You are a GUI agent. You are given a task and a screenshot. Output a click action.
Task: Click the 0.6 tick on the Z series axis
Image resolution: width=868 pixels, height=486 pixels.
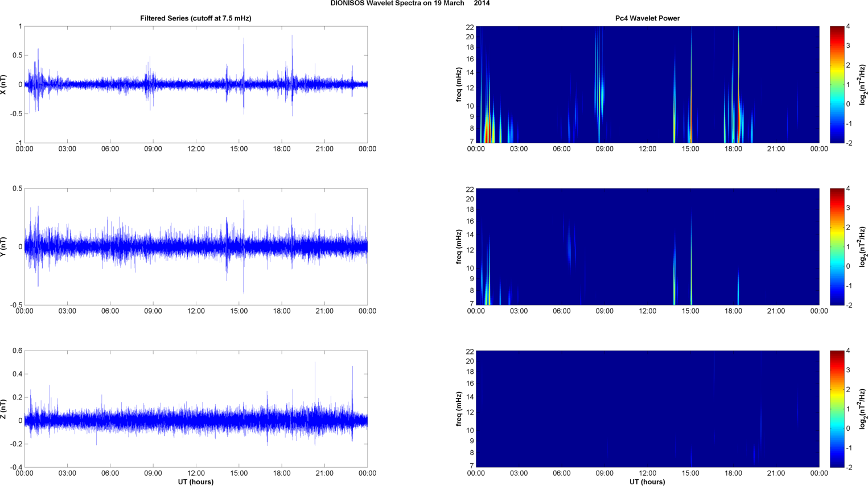point(17,351)
